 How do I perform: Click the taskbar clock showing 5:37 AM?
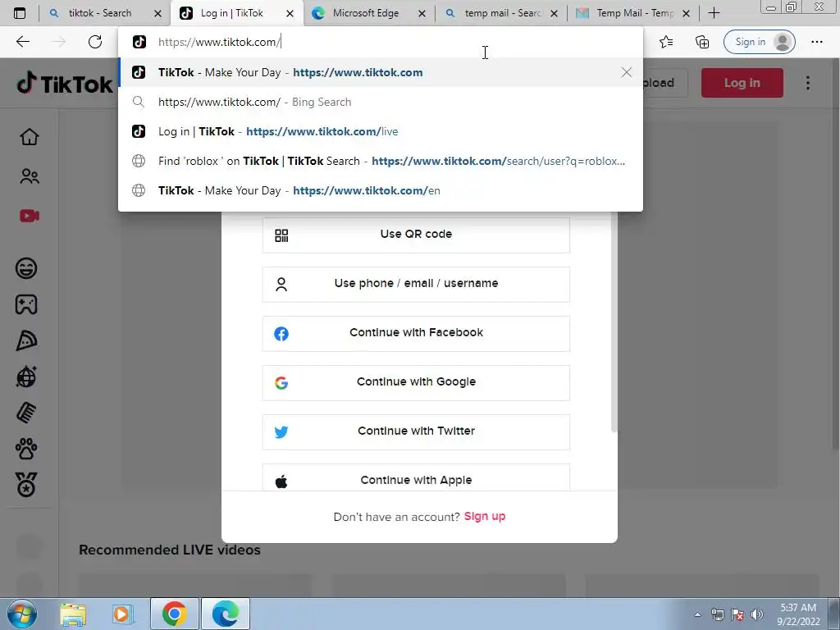tap(798, 614)
